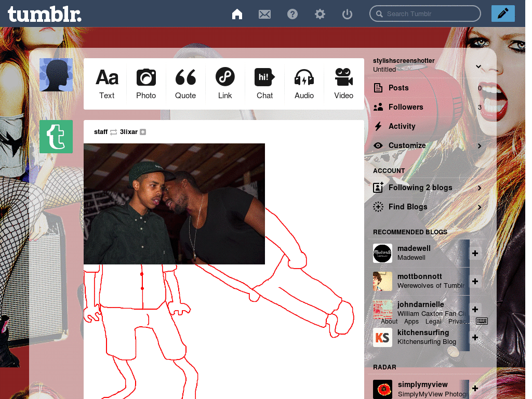The image size is (532, 399).
Task: Follow mottbonnott with its plus button
Action: click(x=475, y=281)
